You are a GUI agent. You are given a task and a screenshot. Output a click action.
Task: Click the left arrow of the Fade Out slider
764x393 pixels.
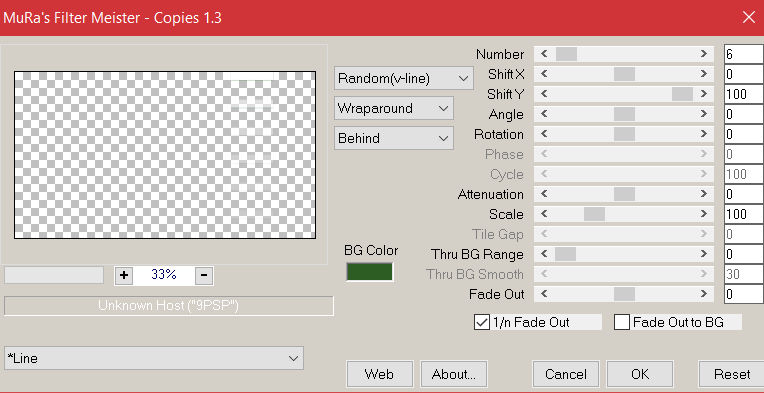[x=545, y=294]
